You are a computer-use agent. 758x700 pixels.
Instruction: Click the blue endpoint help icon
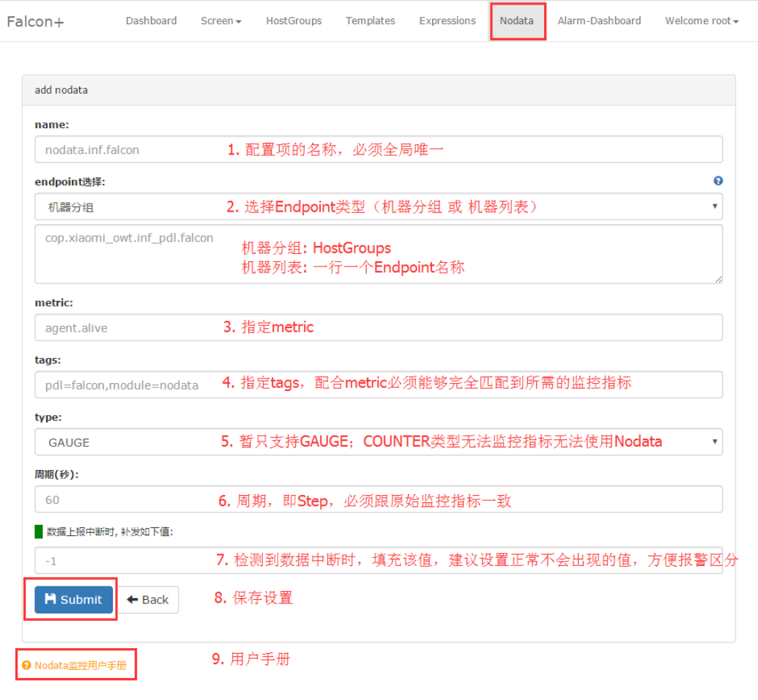click(718, 180)
